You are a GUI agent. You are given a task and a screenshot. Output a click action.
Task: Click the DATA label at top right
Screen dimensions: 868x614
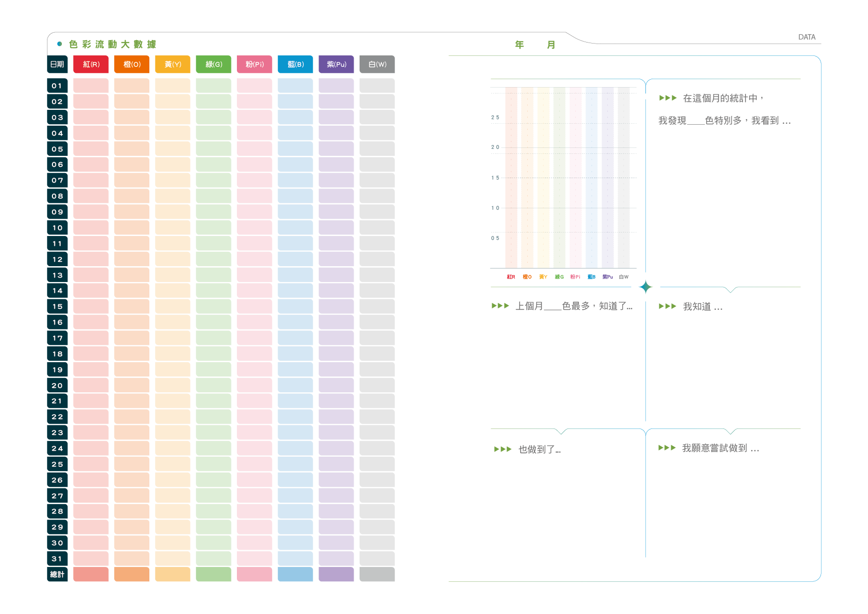click(807, 37)
